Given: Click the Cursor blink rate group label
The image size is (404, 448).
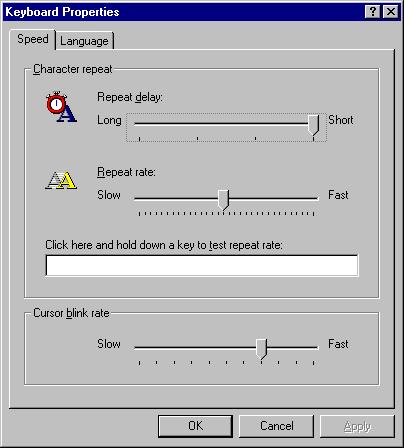Looking at the screenshot, I should pyautogui.click(x=71, y=313).
